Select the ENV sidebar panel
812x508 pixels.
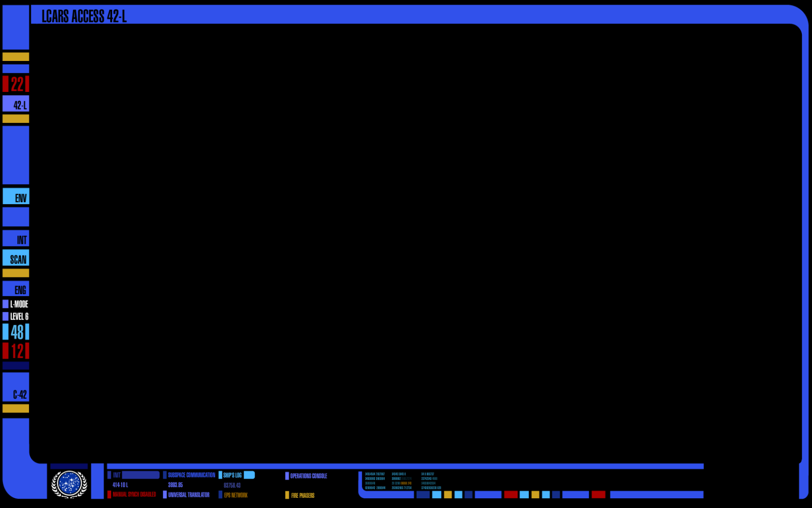tap(16, 197)
